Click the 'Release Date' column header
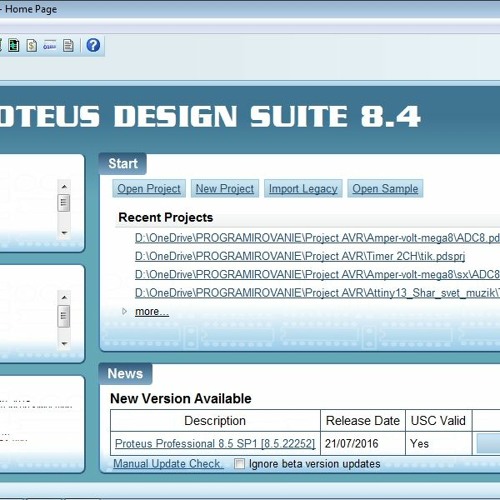500x500 pixels. (x=363, y=421)
